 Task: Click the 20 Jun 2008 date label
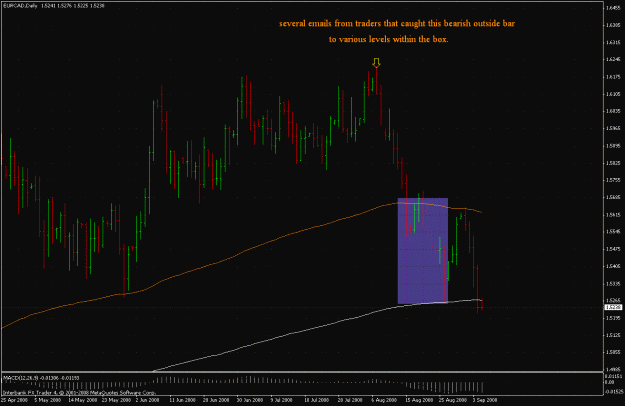click(x=216, y=400)
